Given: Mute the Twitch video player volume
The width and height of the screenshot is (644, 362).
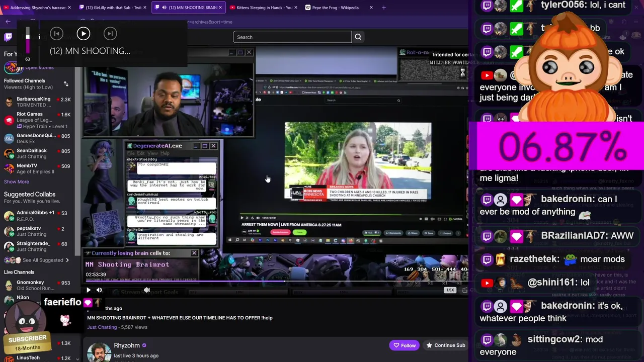Looking at the screenshot, I should coord(99,290).
